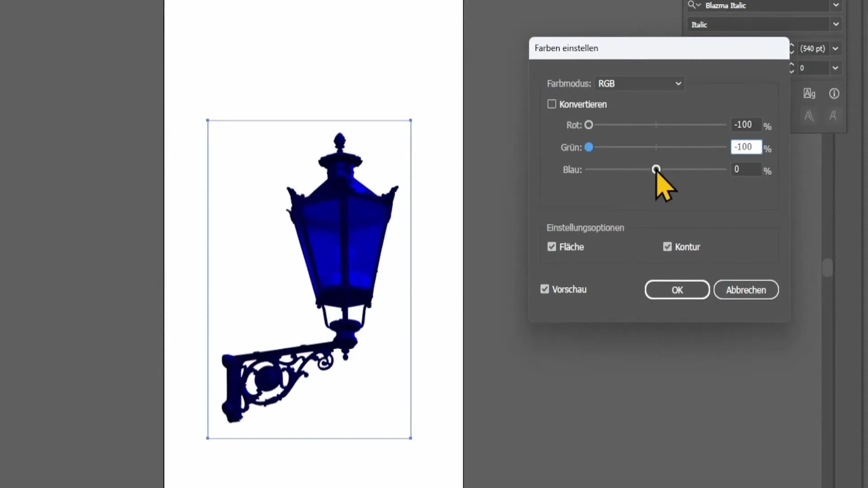
Task: Click the stepper arrows beside (540 pt)
Action: click(x=792, y=48)
